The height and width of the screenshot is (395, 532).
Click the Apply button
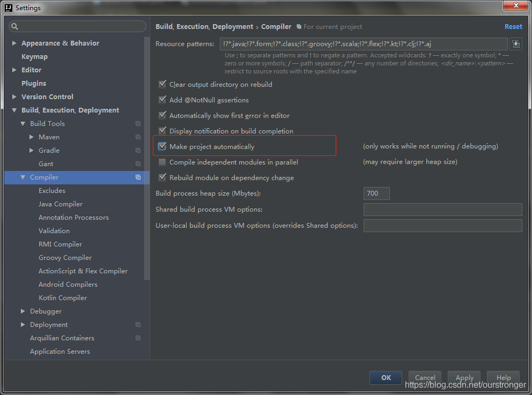point(464,377)
